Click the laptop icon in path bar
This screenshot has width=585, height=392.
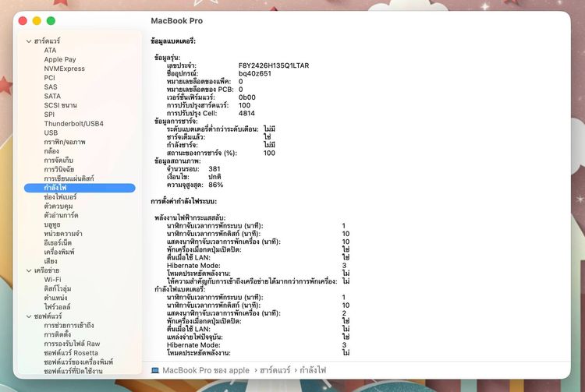155,370
